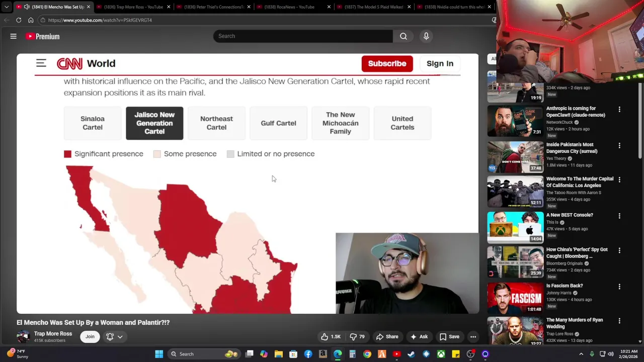Open Steam from the taskbar

pos(411,354)
